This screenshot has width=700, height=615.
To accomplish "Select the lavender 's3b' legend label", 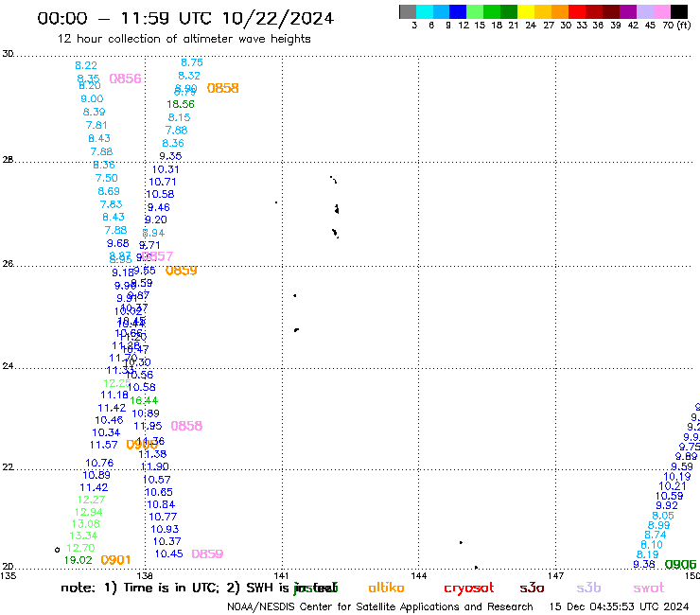I will (588, 588).
